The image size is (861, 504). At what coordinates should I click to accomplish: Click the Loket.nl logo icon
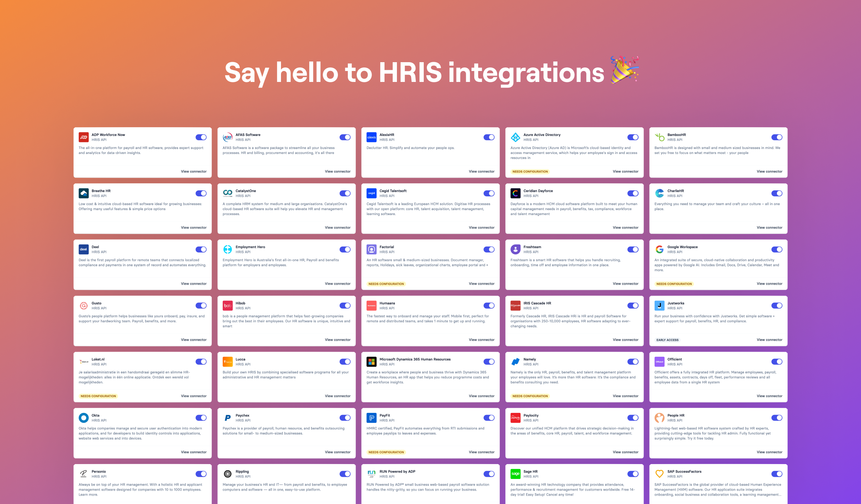(84, 362)
